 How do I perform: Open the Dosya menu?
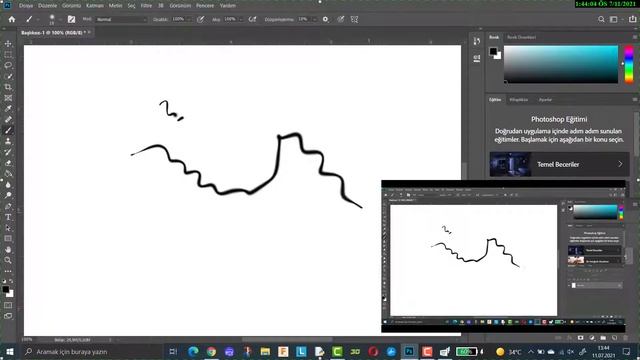(x=26, y=6)
